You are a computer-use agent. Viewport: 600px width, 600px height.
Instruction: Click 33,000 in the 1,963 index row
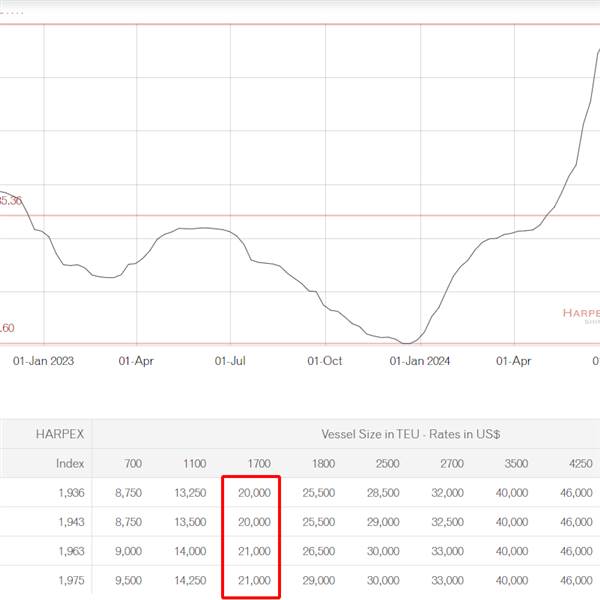click(x=447, y=551)
